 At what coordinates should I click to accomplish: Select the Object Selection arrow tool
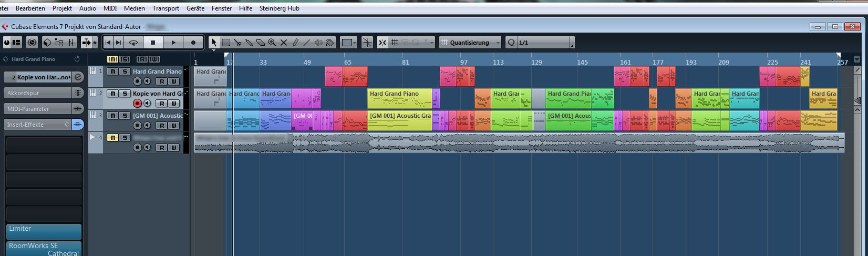pyautogui.click(x=214, y=43)
